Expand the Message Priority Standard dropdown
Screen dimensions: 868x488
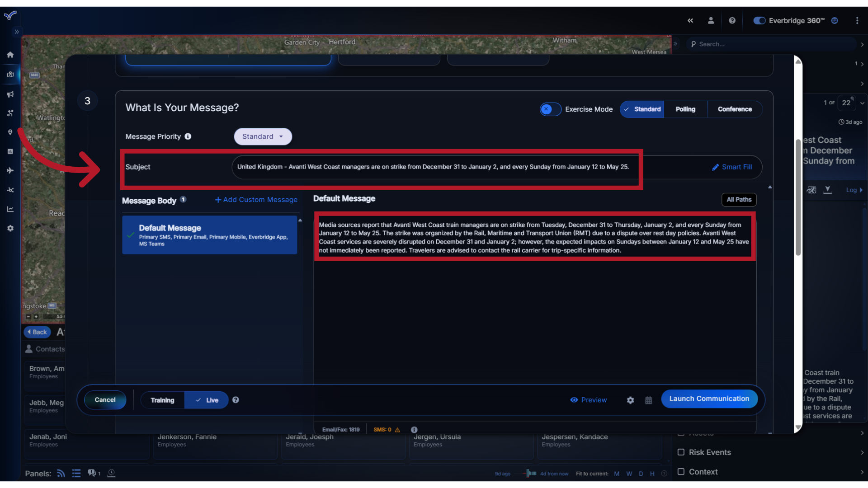tap(262, 136)
